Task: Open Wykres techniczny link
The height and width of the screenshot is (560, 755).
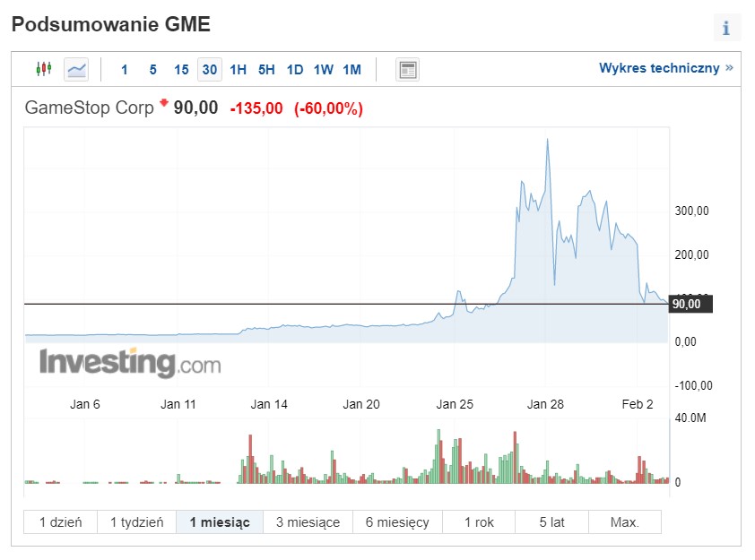Action: coord(665,68)
